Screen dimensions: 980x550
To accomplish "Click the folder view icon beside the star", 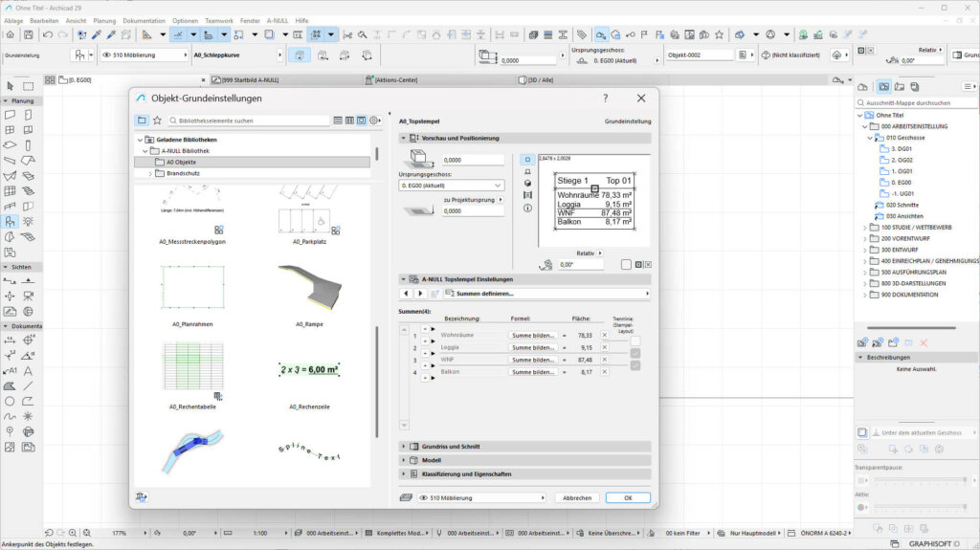I will click(x=142, y=120).
